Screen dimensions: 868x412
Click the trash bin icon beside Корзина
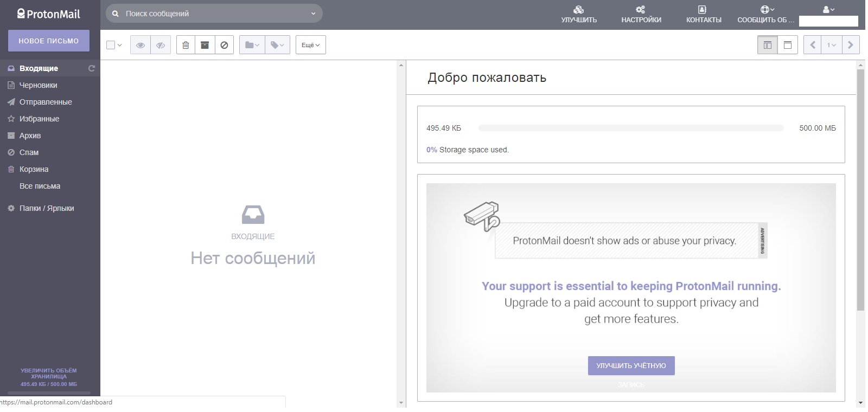coord(11,169)
